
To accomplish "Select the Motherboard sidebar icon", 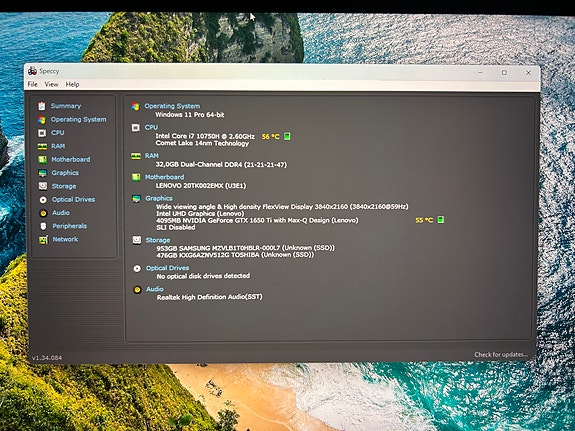I will pyautogui.click(x=43, y=160).
